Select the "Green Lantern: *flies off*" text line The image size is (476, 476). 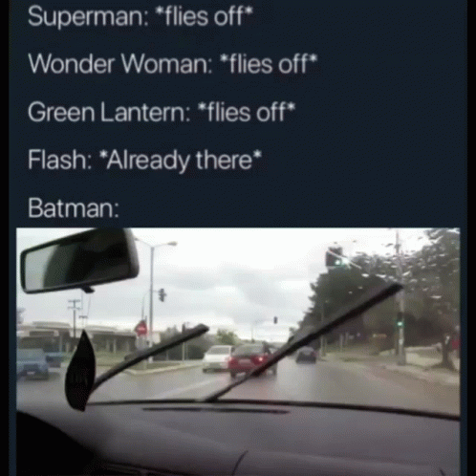pyautogui.click(x=162, y=112)
